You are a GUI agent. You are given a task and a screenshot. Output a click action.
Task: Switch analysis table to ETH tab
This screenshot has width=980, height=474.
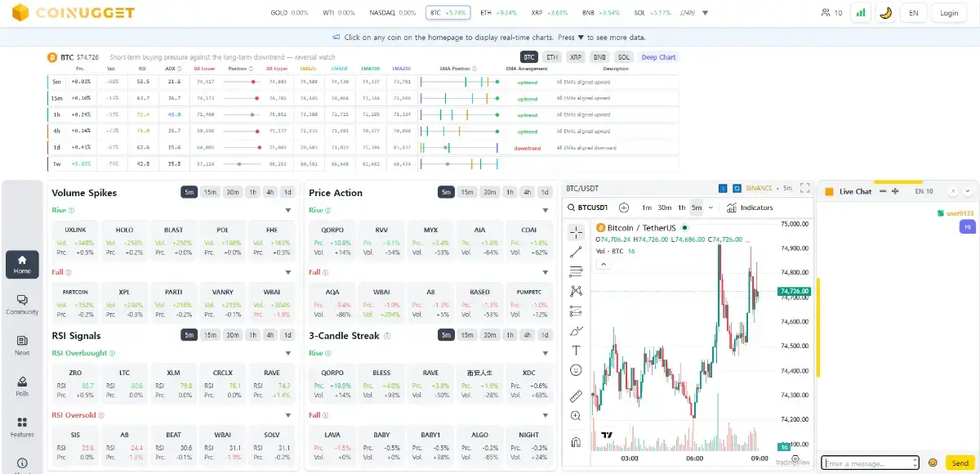[552, 57]
